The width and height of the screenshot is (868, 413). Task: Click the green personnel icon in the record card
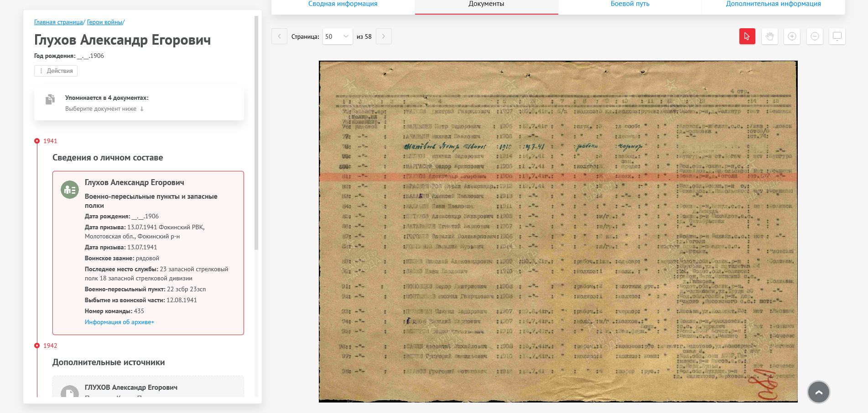click(70, 190)
